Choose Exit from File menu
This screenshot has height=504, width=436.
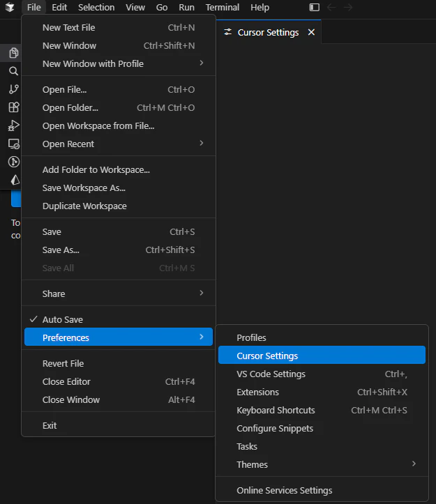(x=119, y=425)
